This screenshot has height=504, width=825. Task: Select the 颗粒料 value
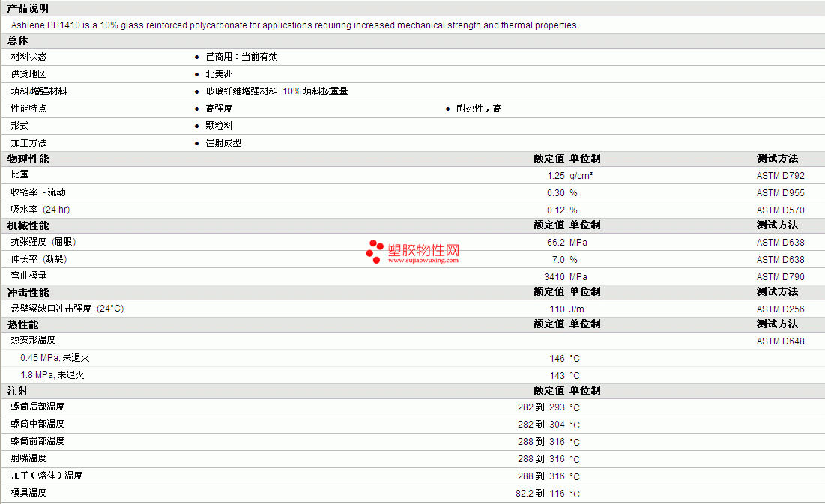[219, 126]
